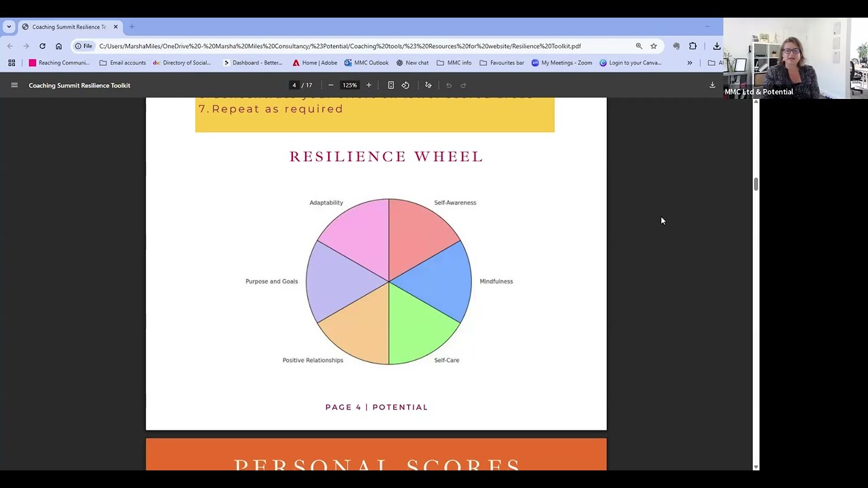Open Directory of Social... bookmark

pyautogui.click(x=182, y=63)
